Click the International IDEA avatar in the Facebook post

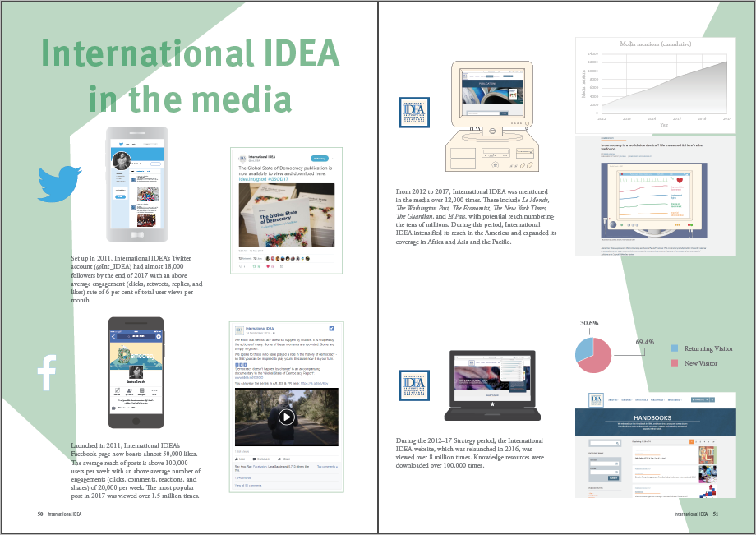pos(239,330)
